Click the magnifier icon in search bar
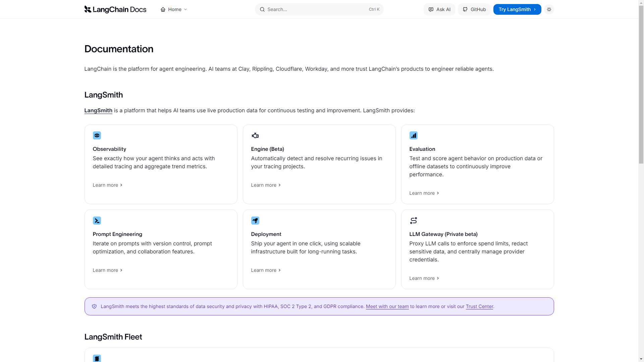This screenshot has height=362, width=644. [x=262, y=9]
